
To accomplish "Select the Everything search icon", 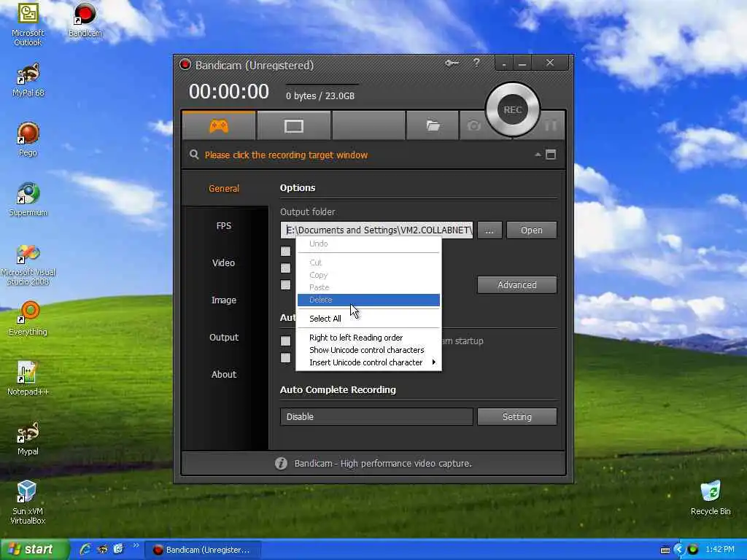I will [28, 319].
